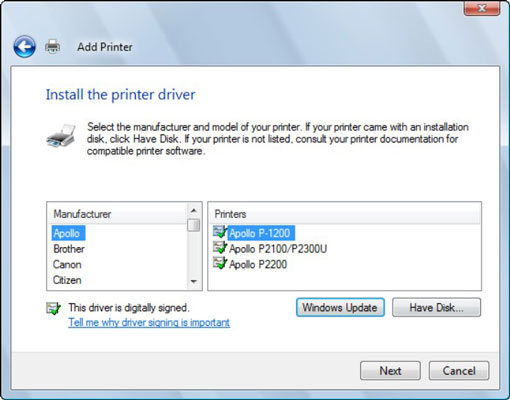Select the Apollo P2200 printer
This screenshot has height=400, width=510.
pos(258,264)
